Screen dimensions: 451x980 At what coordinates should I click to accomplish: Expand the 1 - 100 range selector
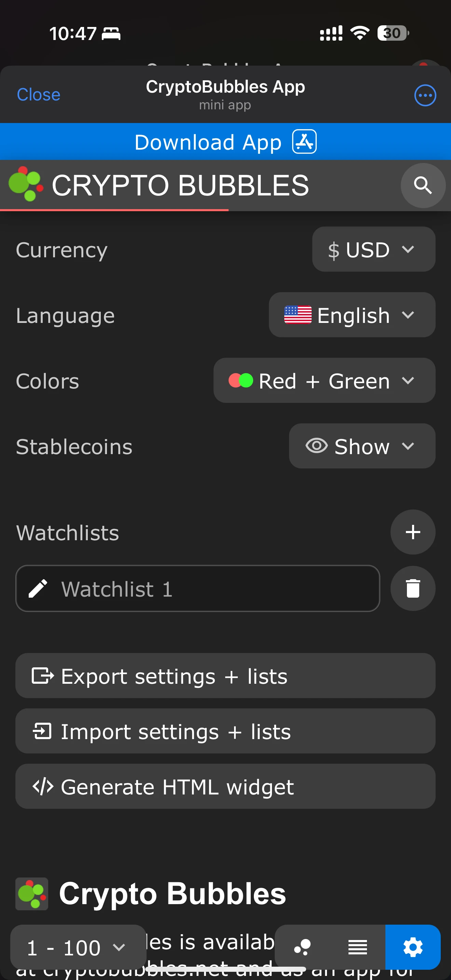click(x=78, y=947)
